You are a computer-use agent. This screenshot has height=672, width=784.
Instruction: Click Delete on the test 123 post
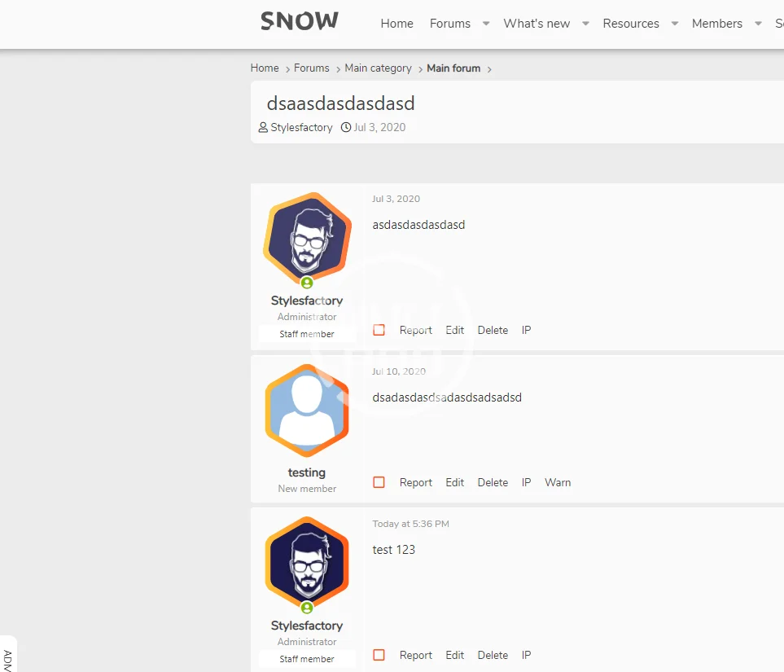pos(493,655)
